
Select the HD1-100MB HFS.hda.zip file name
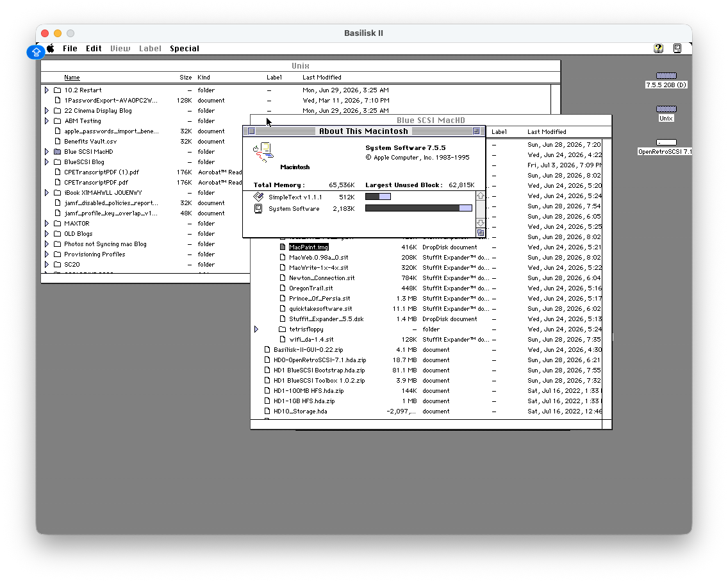point(309,390)
